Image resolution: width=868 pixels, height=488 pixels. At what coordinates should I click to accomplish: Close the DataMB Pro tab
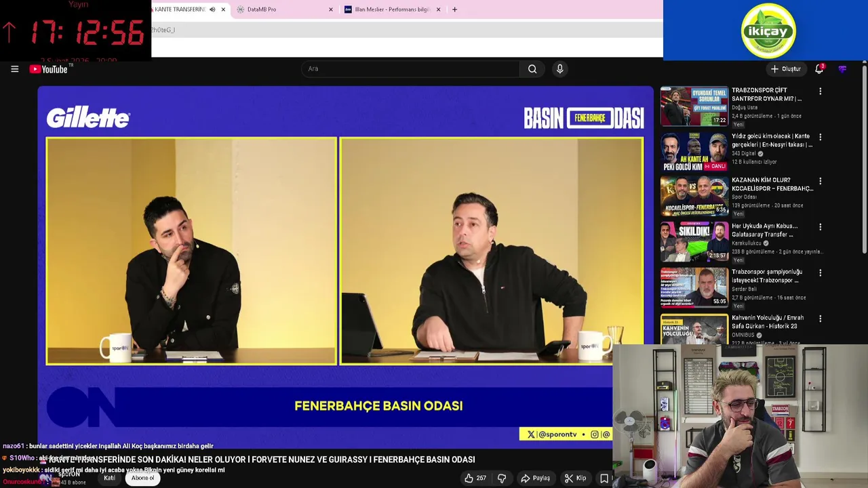coord(331,9)
